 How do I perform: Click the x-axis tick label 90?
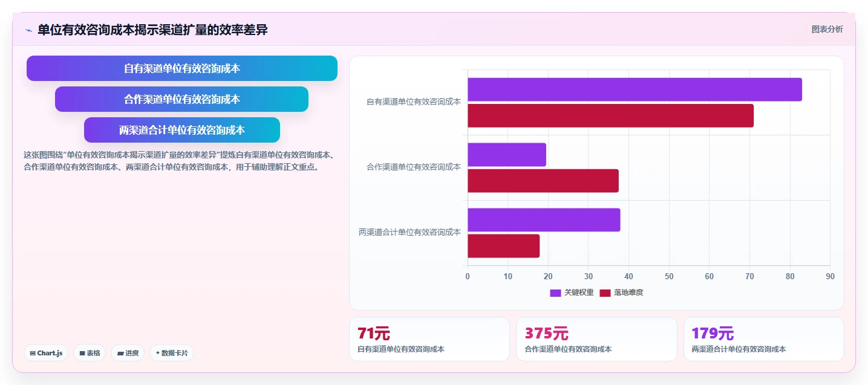pos(830,276)
